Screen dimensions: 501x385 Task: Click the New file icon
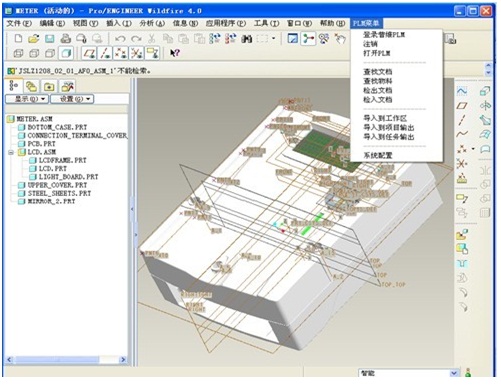pos(18,39)
